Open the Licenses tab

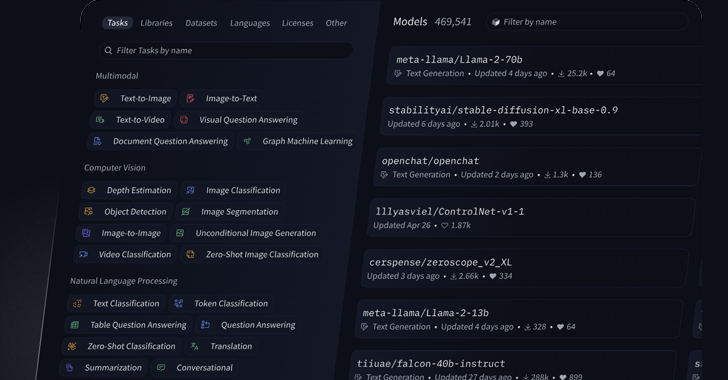point(298,23)
